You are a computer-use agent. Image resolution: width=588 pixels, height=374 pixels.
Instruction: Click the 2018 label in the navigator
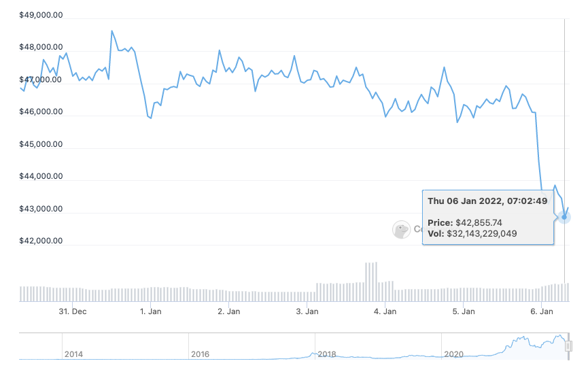[327, 354]
